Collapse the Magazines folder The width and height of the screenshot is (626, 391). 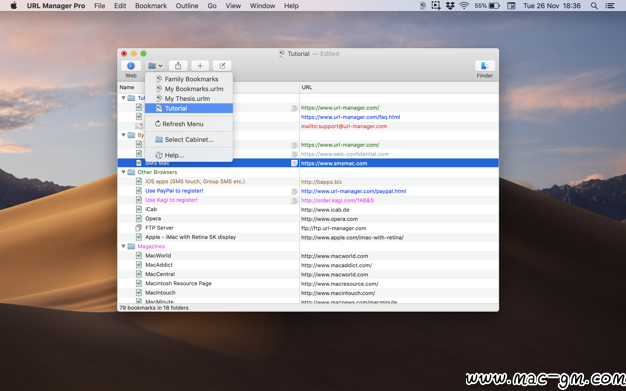coord(123,246)
